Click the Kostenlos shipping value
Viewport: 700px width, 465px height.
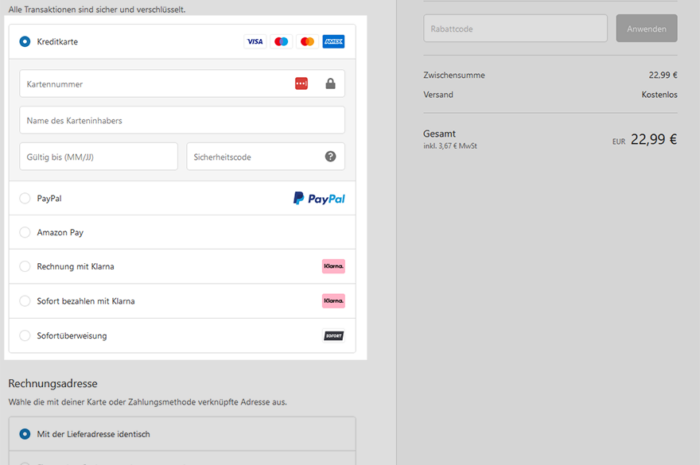(x=659, y=95)
